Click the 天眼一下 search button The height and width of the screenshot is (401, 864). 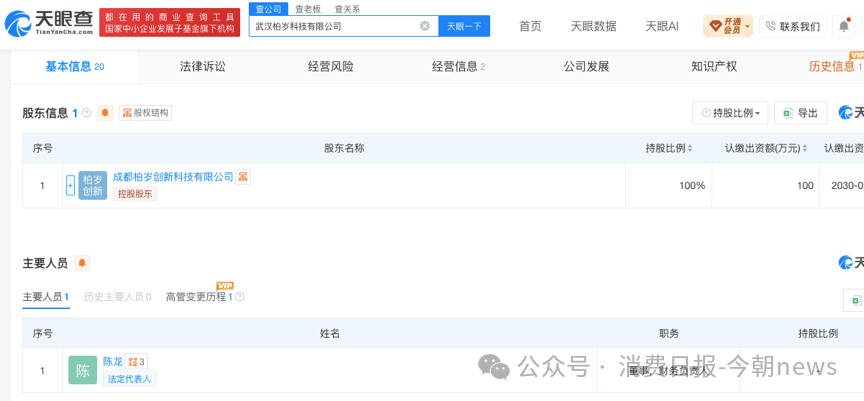click(464, 26)
